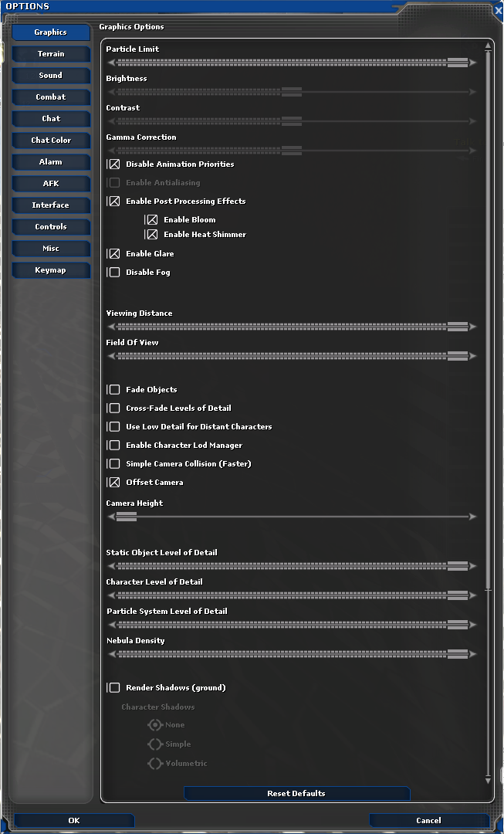Increase Particle System Level of Detail arrow

coord(472,625)
